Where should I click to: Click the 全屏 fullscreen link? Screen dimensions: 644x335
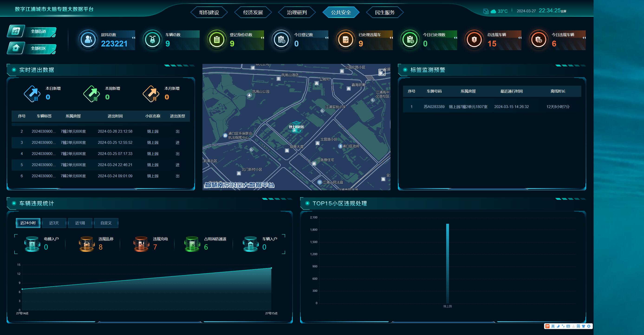[563, 11]
